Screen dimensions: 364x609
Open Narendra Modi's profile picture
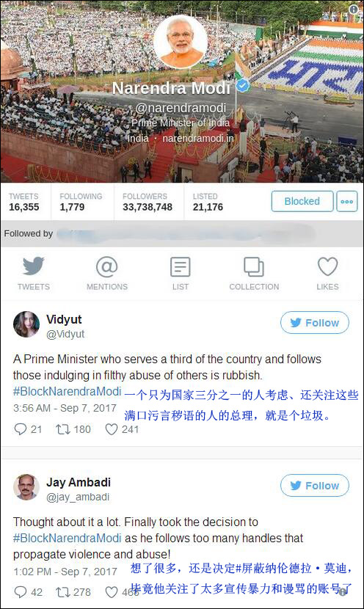tap(181, 42)
